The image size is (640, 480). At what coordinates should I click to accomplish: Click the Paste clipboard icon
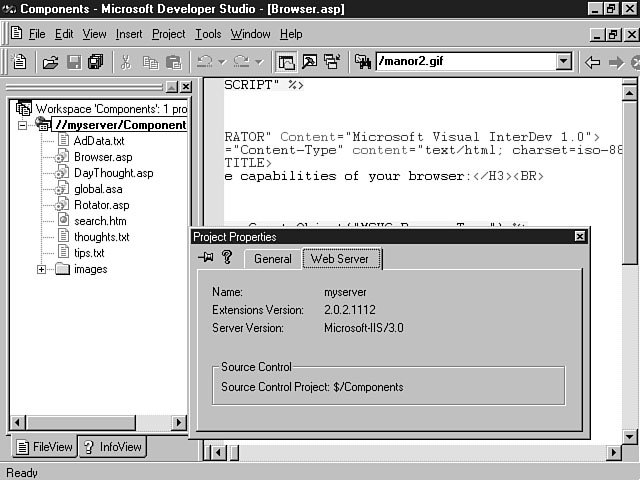[173, 62]
